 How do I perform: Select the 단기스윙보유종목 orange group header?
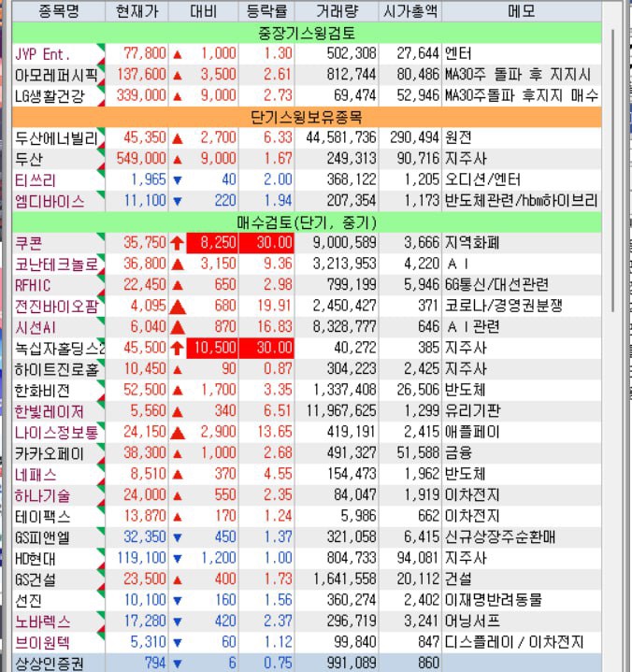coord(307,117)
